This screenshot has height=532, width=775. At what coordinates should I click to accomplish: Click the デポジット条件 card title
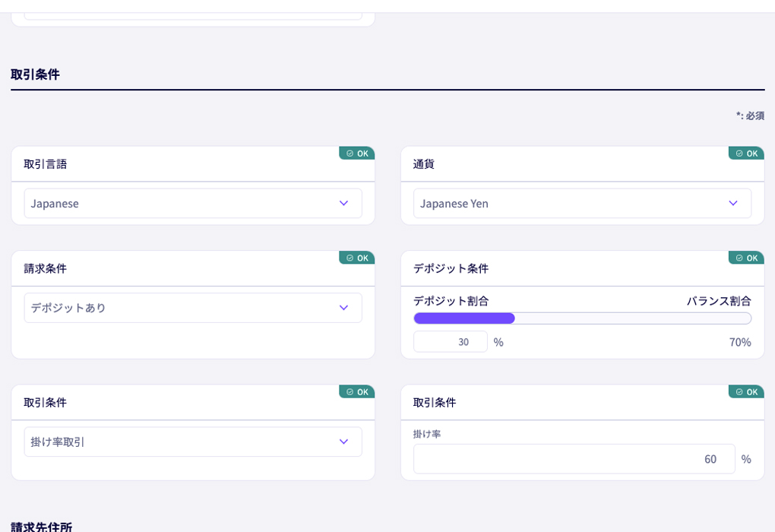tap(451, 268)
